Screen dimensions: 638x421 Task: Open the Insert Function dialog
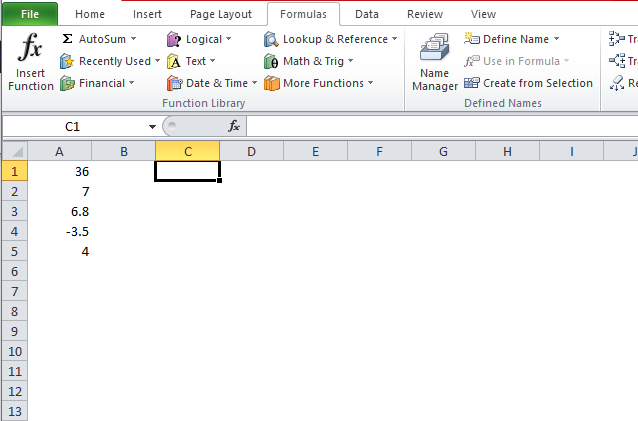[31, 62]
